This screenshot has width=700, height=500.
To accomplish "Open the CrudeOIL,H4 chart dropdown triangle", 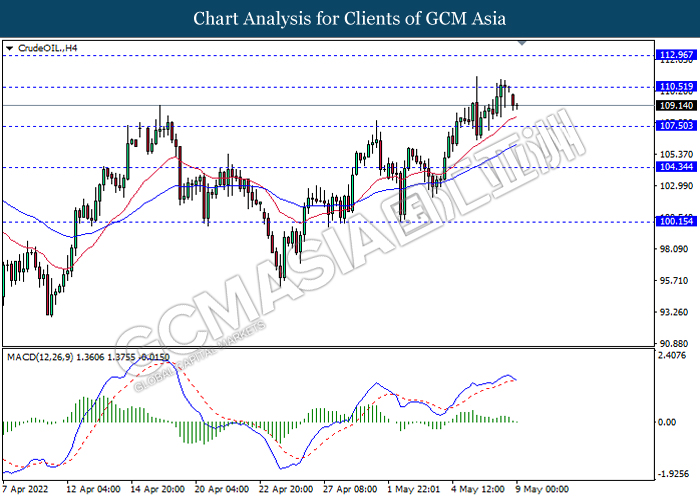I will pos(10,48).
